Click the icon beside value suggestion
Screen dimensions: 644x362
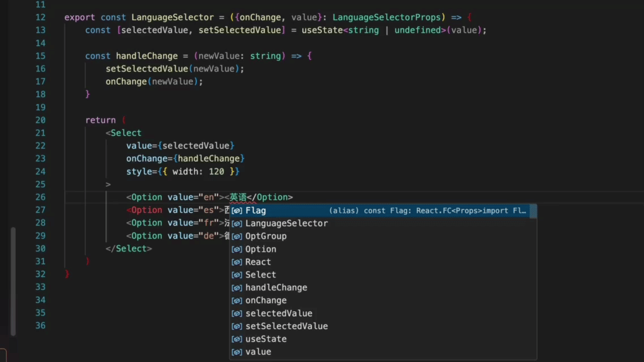tap(237, 352)
